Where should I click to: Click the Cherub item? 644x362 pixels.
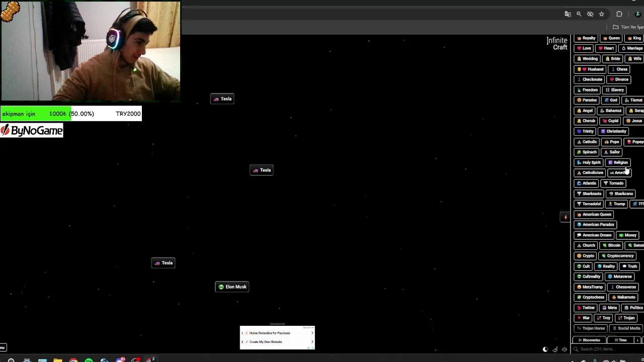click(586, 121)
